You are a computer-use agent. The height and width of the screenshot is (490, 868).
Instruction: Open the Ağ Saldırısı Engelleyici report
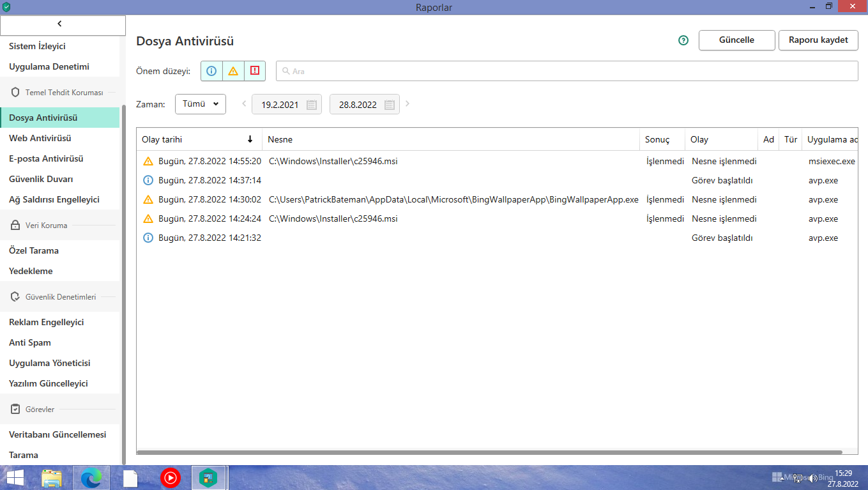[x=60, y=199]
